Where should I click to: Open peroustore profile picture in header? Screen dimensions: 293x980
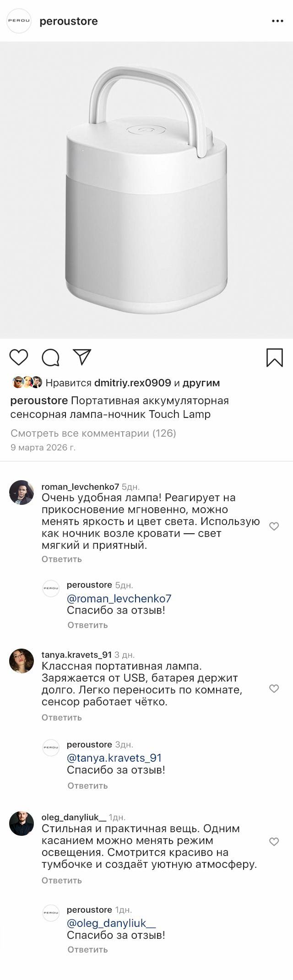pyautogui.click(x=19, y=21)
